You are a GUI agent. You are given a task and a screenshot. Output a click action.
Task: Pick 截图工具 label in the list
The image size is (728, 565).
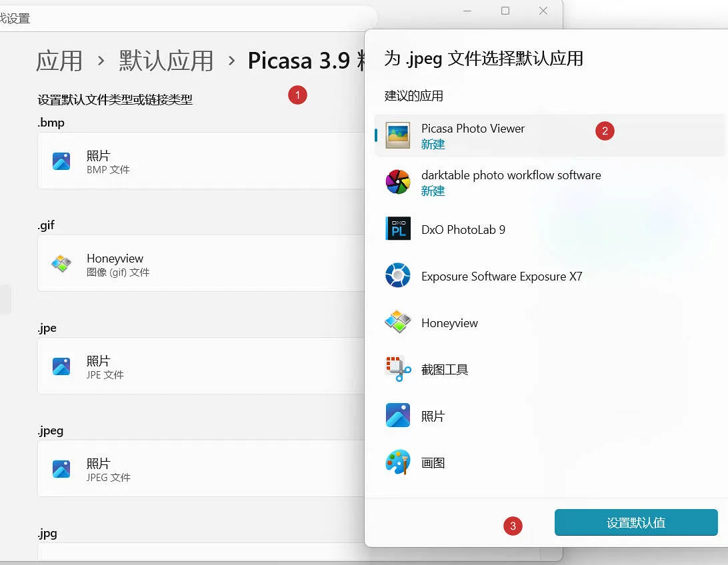(x=444, y=370)
